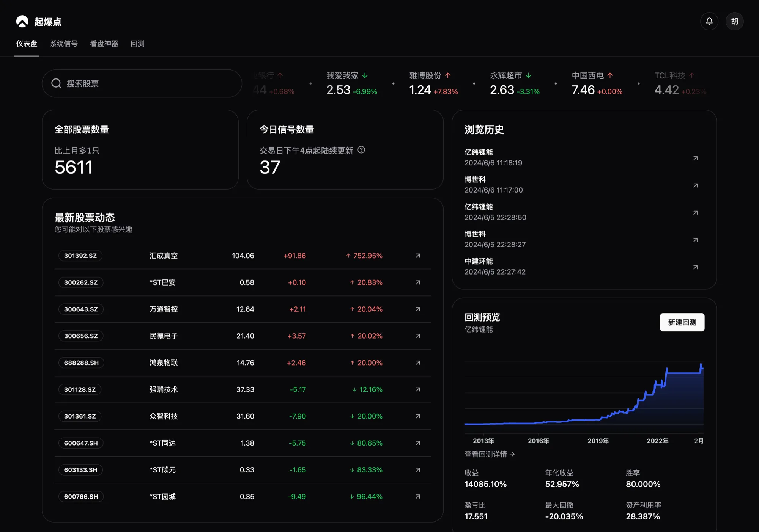Switch to 系统信号 tab
759x532 pixels.
click(x=64, y=44)
